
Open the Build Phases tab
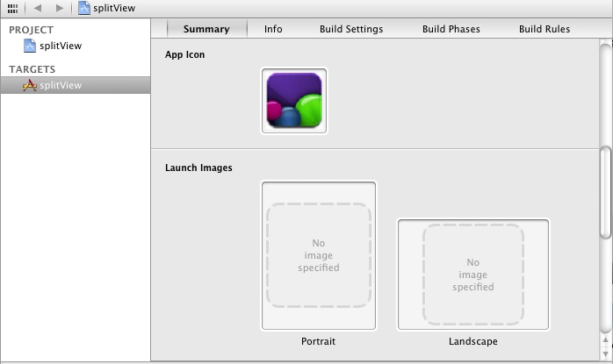pyautogui.click(x=451, y=29)
